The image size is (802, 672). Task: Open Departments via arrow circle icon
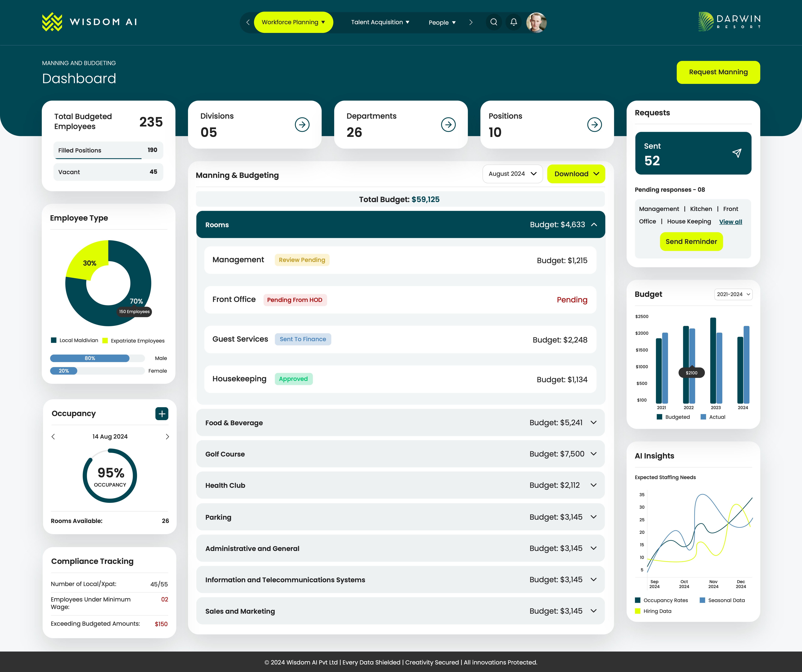(448, 125)
